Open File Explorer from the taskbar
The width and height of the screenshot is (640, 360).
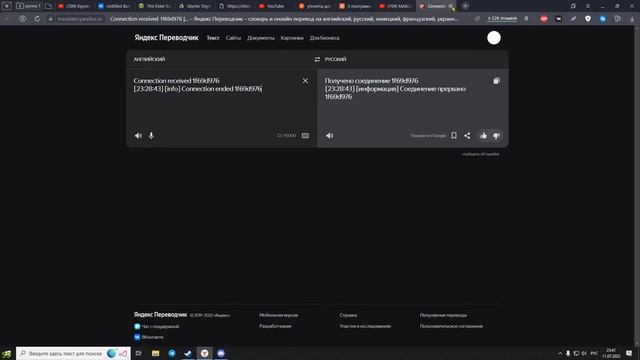point(156,353)
